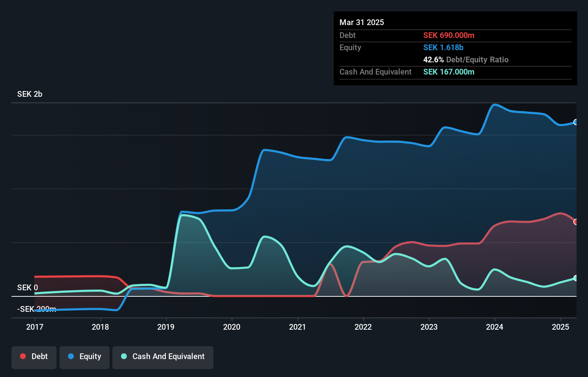
Task: Toggle the Debt series visibility
Action: [x=34, y=357]
